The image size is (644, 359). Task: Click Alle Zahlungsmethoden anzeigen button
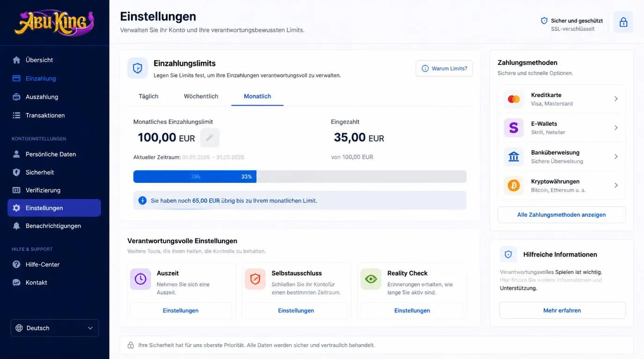coord(562,215)
